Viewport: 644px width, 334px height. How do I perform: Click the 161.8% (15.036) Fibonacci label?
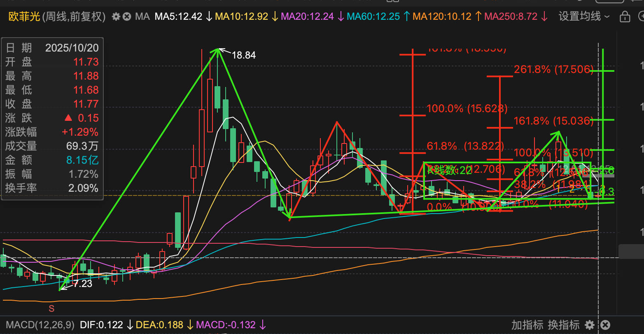pyautogui.click(x=554, y=121)
